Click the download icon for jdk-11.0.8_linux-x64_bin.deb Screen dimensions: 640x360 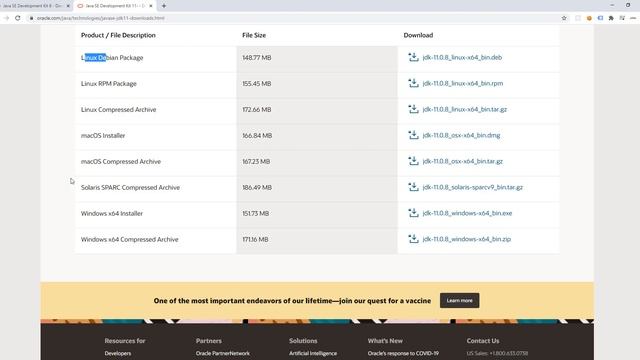413,57
